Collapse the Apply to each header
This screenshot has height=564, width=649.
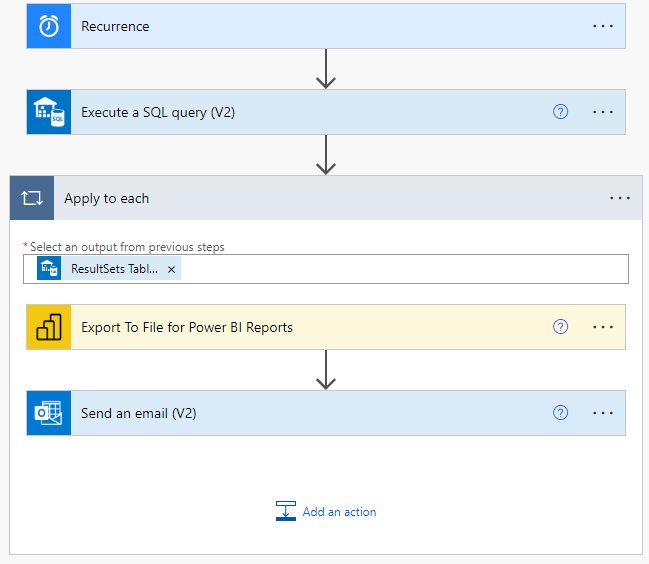[x=326, y=198]
